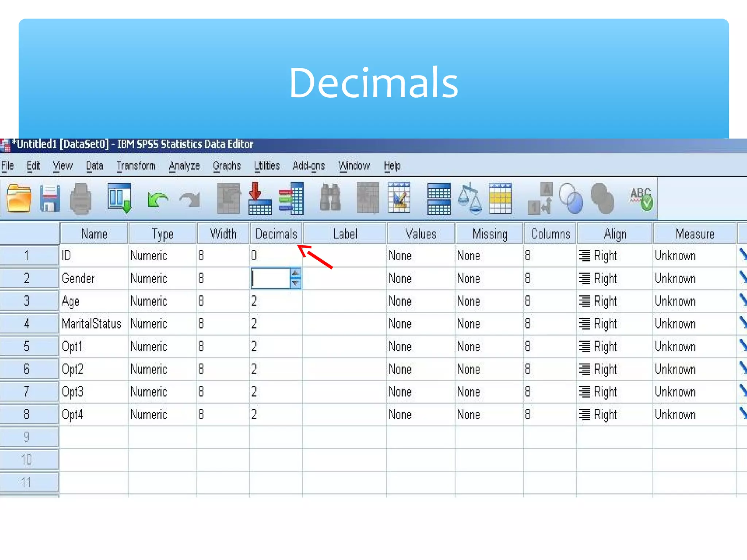The height and width of the screenshot is (560, 747).
Task: Decrease Gender decimals with down arrow
Action: point(295,283)
